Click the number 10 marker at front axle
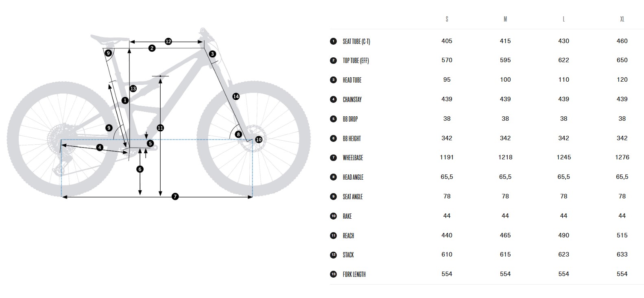Viewport: 644px width, 298px height. [x=259, y=140]
